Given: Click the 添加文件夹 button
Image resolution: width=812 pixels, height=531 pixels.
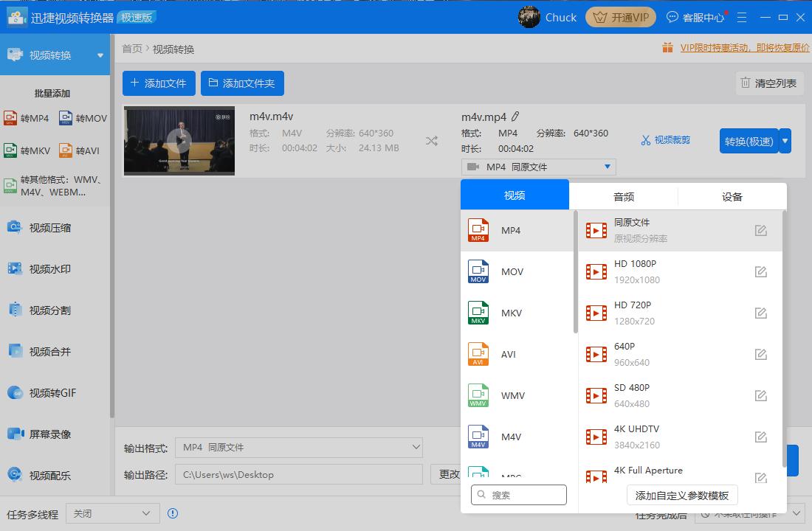Looking at the screenshot, I should (242, 83).
